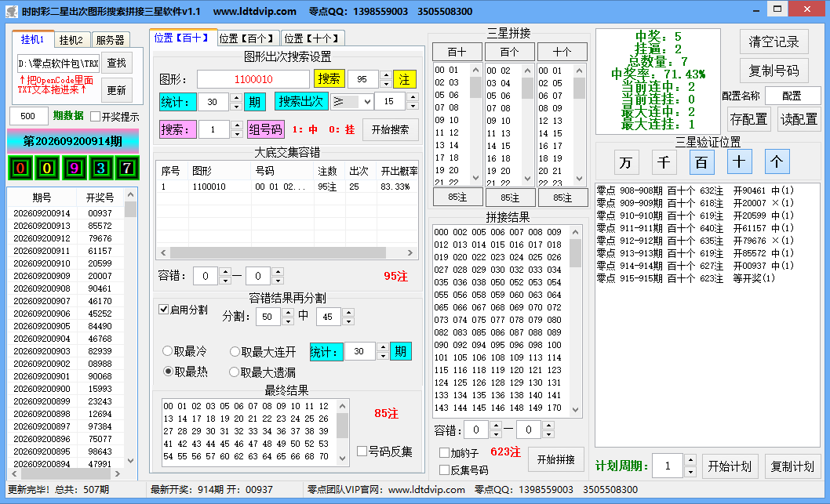Toggle the 万 position button

pos(626,162)
